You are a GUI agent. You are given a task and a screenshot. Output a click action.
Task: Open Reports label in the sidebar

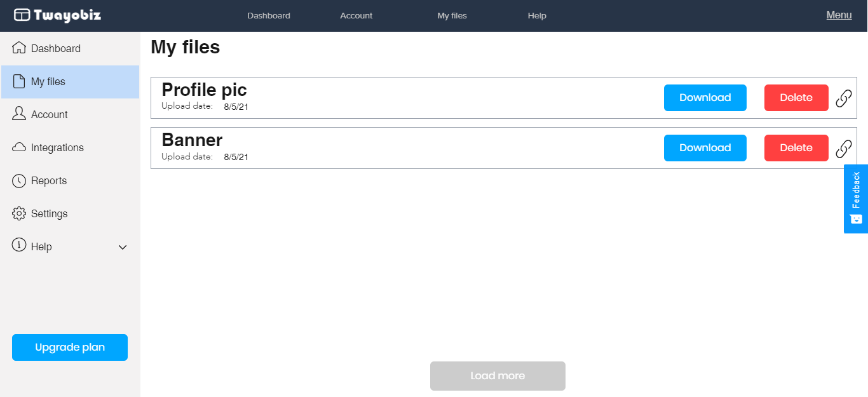click(49, 180)
